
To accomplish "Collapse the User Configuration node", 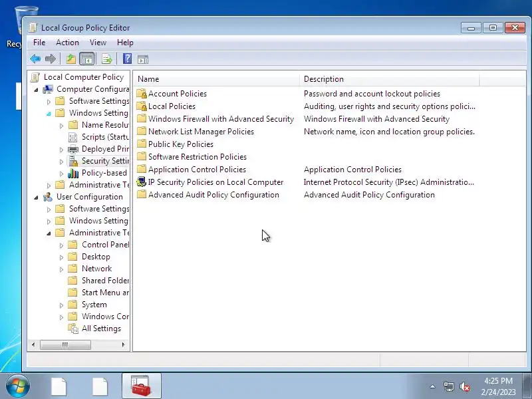I will pos(36,198).
